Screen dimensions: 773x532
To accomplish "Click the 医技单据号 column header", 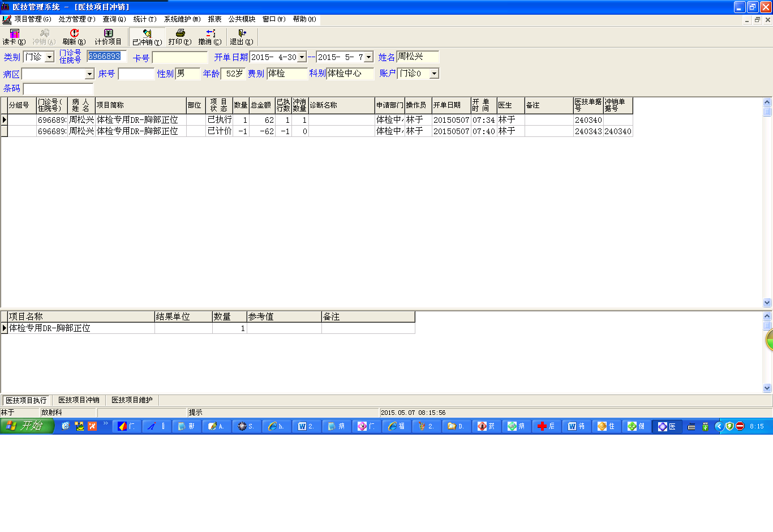I will [589, 105].
